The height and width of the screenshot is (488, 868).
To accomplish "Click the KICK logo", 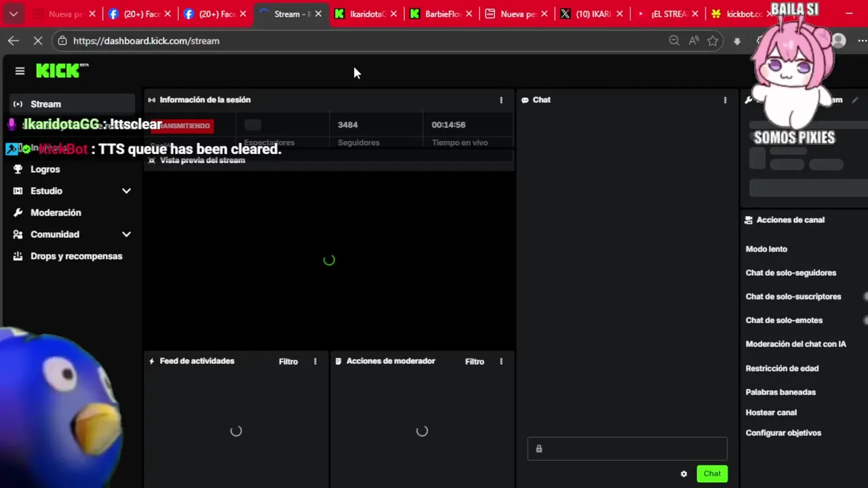I will point(62,70).
